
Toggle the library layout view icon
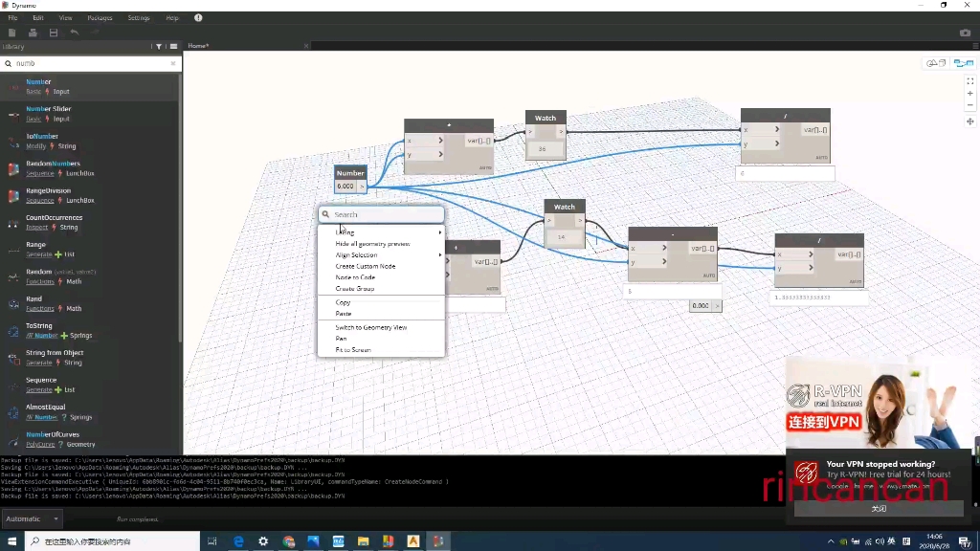[x=173, y=46]
